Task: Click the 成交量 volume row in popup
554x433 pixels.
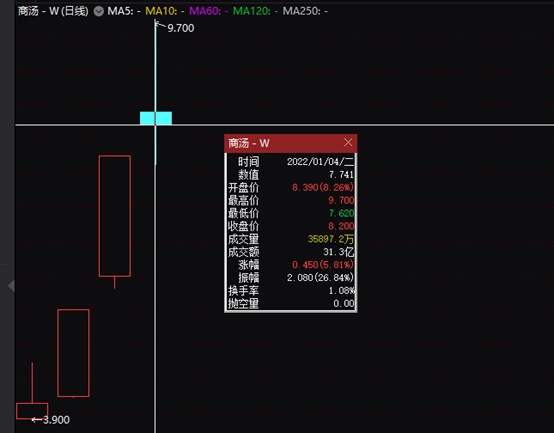Action: pyautogui.click(x=290, y=239)
